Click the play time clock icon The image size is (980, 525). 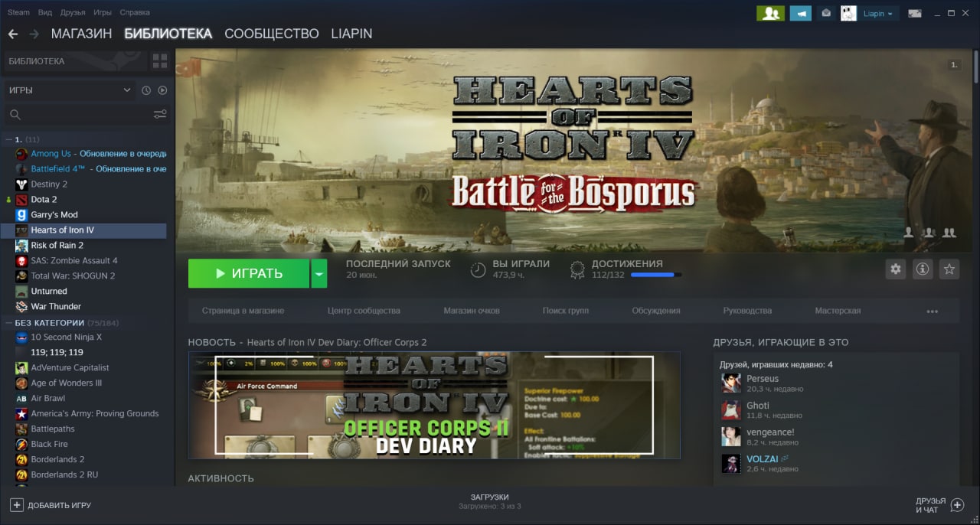point(478,269)
